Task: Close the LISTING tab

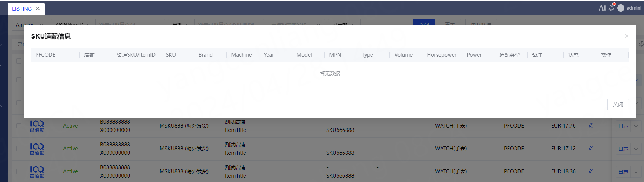Action: pyautogui.click(x=38, y=8)
